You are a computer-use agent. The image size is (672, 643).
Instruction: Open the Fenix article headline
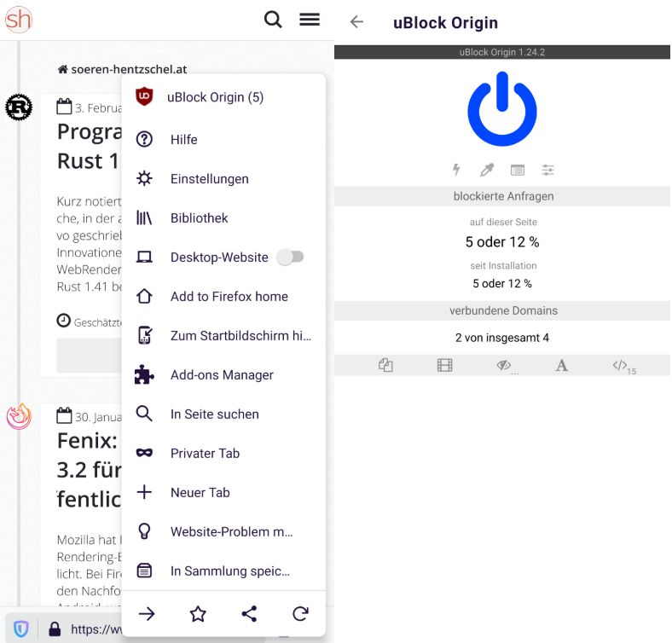[90, 470]
